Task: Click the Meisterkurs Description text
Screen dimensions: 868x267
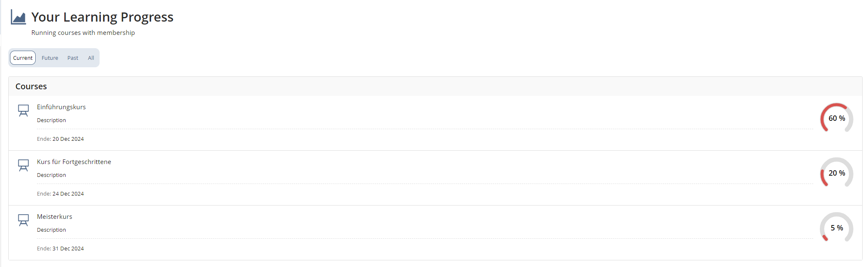Action: coord(51,230)
